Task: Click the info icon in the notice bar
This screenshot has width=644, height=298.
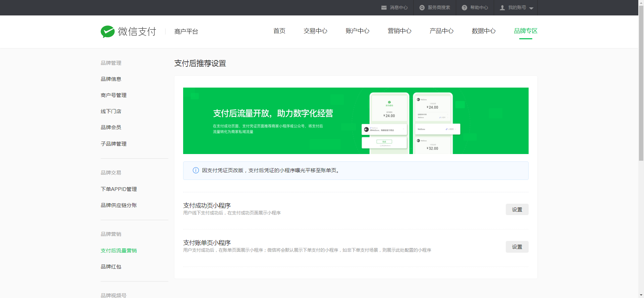Action: 196,170
